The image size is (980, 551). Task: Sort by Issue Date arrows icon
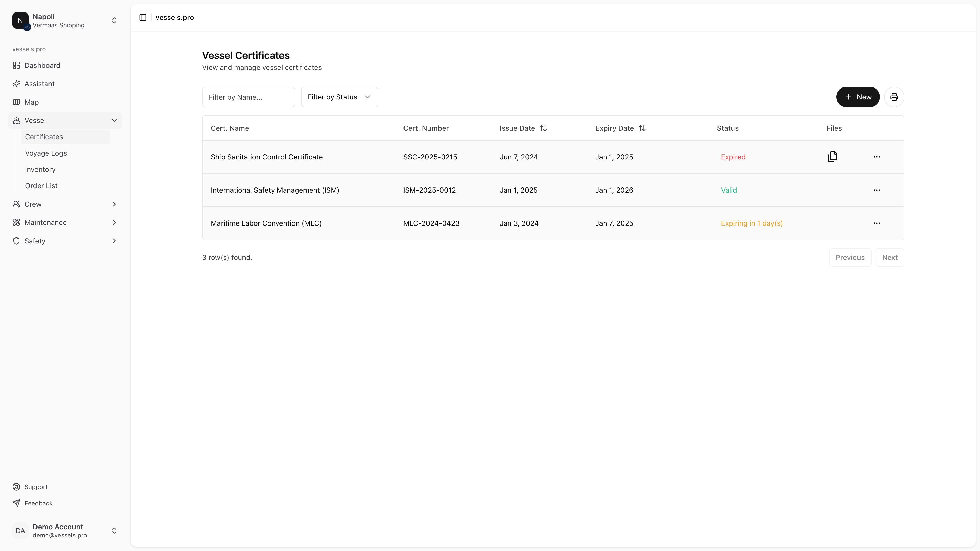pos(543,128)
